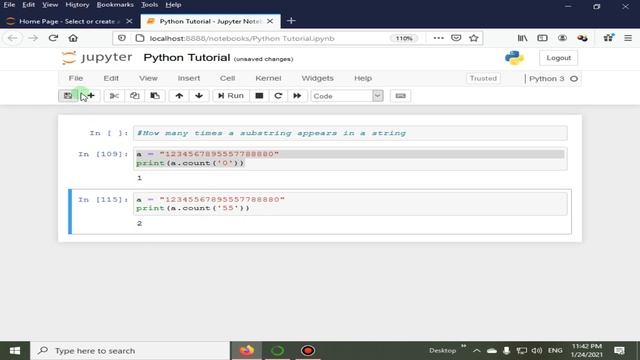Open Windows Start menu
The image size is (640, 360).
(x=15, y=351)
